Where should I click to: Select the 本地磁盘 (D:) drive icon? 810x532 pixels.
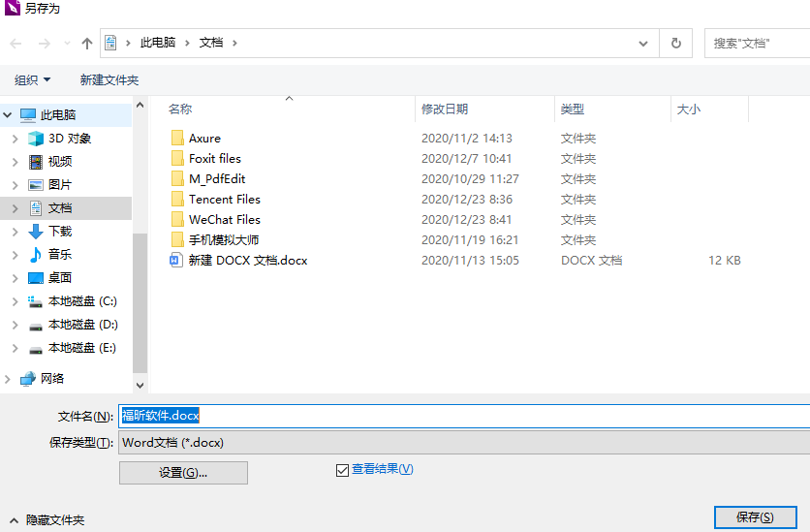click(x=36, y=326)
